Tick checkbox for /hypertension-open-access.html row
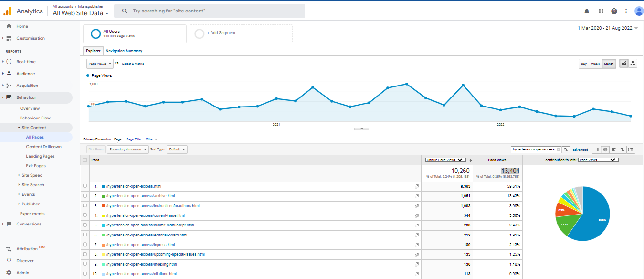The image size is (644, 279). 85,186
